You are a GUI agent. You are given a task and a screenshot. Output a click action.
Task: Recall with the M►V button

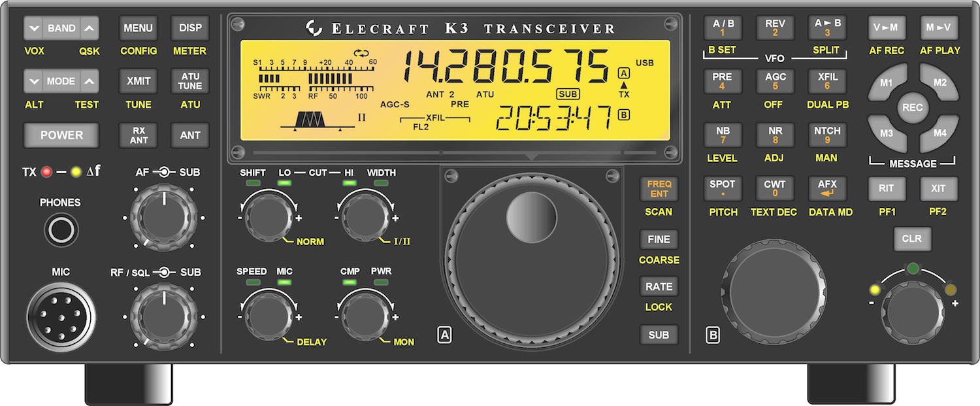point(939,28)
